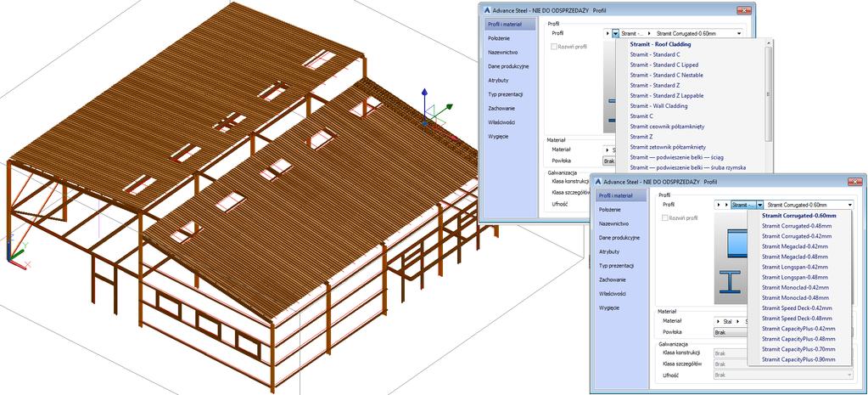Open Zachowanie tab in front dialog

pyautogui.click(x=613, y=279)
